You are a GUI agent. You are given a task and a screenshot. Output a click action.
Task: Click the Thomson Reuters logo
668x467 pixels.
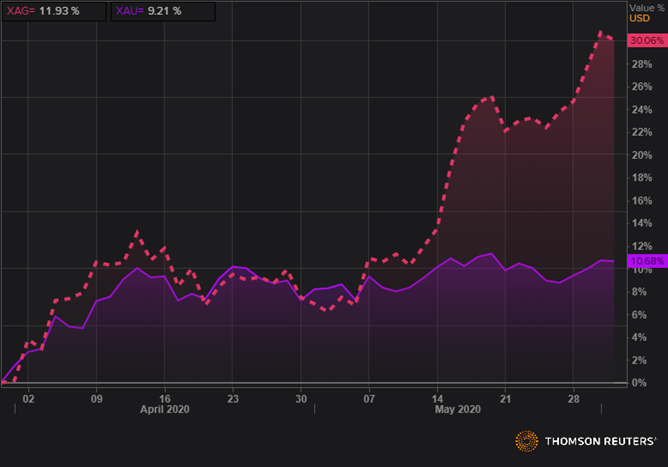(586, 441)
